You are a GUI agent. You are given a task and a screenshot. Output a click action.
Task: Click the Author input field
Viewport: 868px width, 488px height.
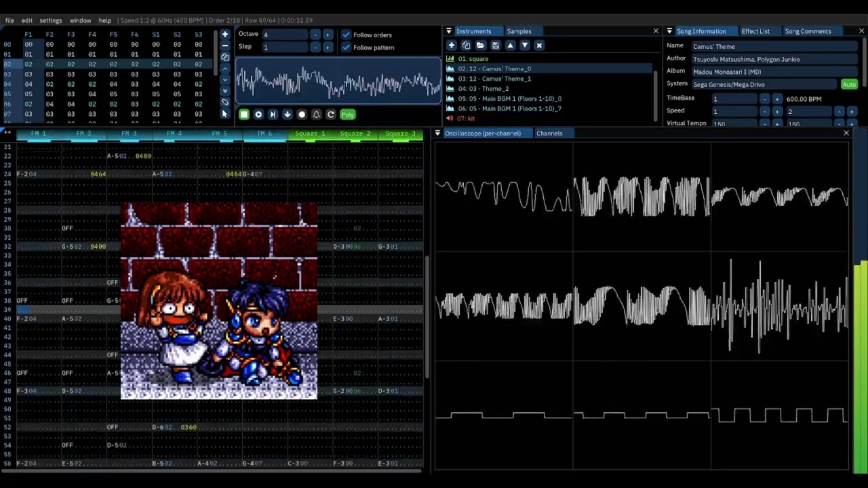point(774,60)
